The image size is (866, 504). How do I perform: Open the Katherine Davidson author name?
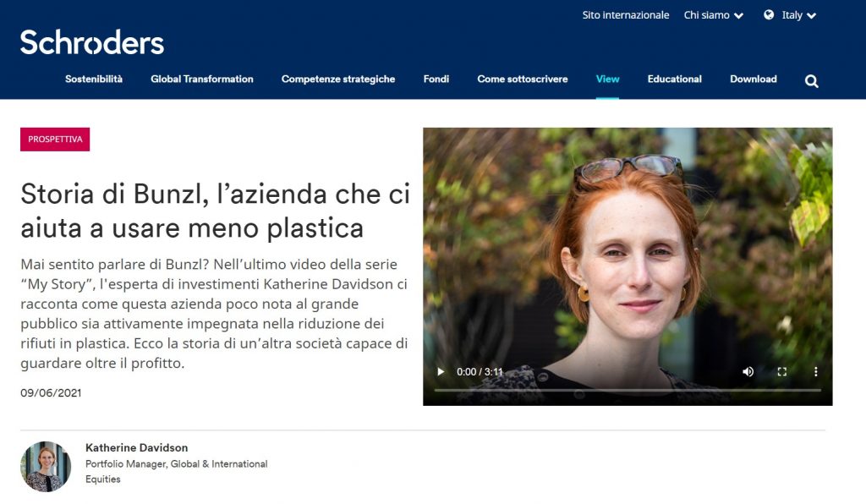coord(136,447)
